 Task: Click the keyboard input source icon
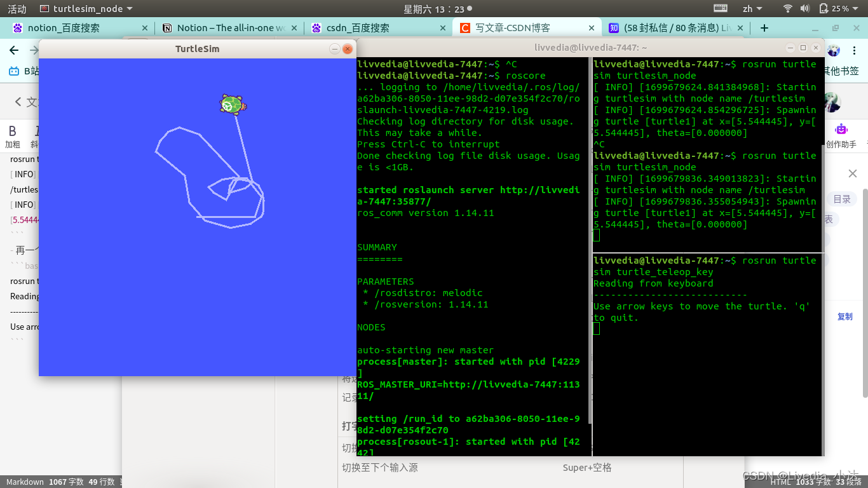[720, 9]
